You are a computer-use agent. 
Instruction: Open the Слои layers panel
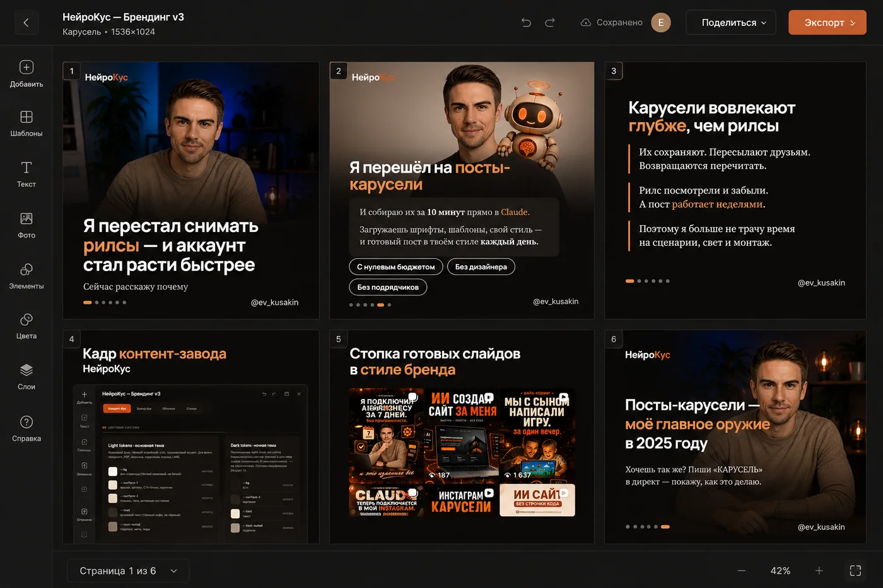26,376
